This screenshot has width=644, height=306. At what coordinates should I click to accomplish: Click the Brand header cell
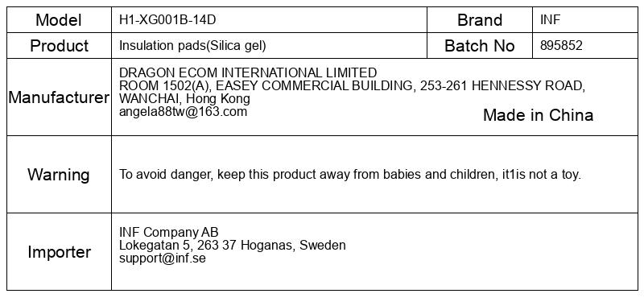coord(479,19)
